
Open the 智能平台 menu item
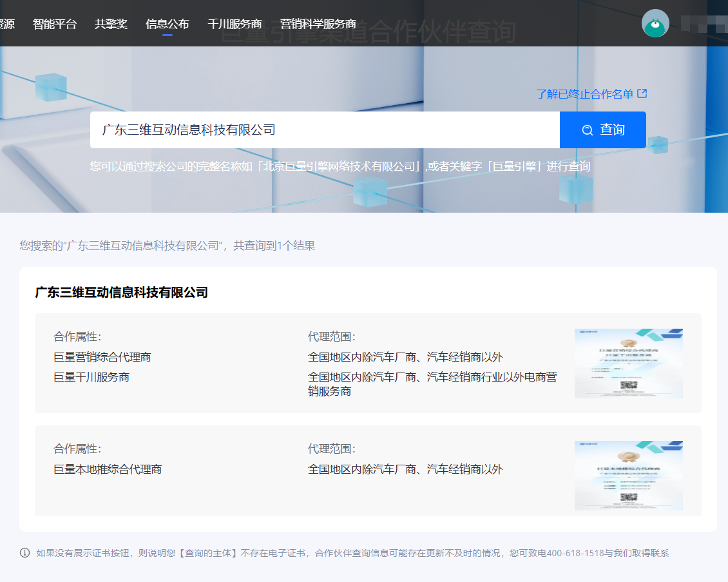point(55,24)
